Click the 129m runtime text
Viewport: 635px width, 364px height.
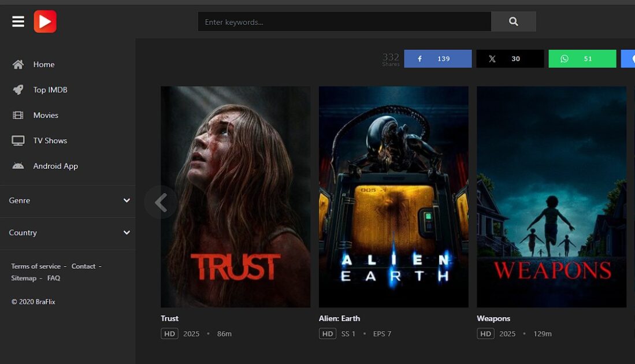point(543,334)
